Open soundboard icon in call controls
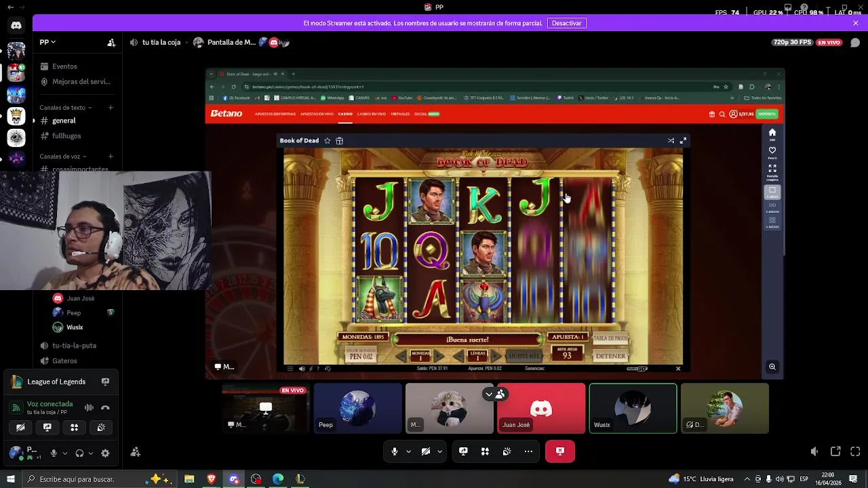This screenshot has height=488, width=868. pos(507,451)
